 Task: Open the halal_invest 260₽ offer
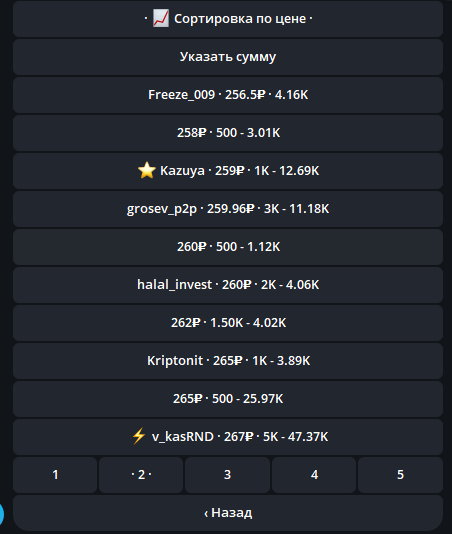(x=228, y=285)
